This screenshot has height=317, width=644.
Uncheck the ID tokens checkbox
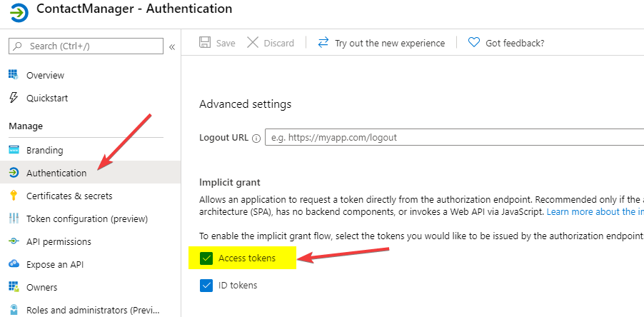pos(206,286)
